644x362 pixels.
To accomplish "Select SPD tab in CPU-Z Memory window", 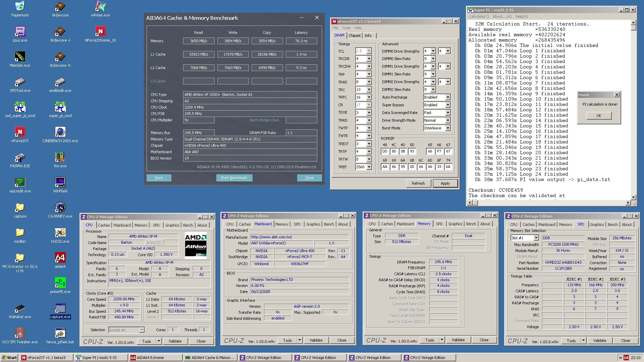I will click(x=439, y=224).
